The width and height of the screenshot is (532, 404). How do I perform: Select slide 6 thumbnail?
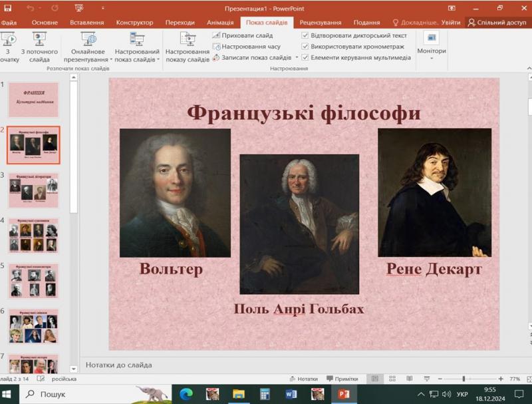pos(33,327)
